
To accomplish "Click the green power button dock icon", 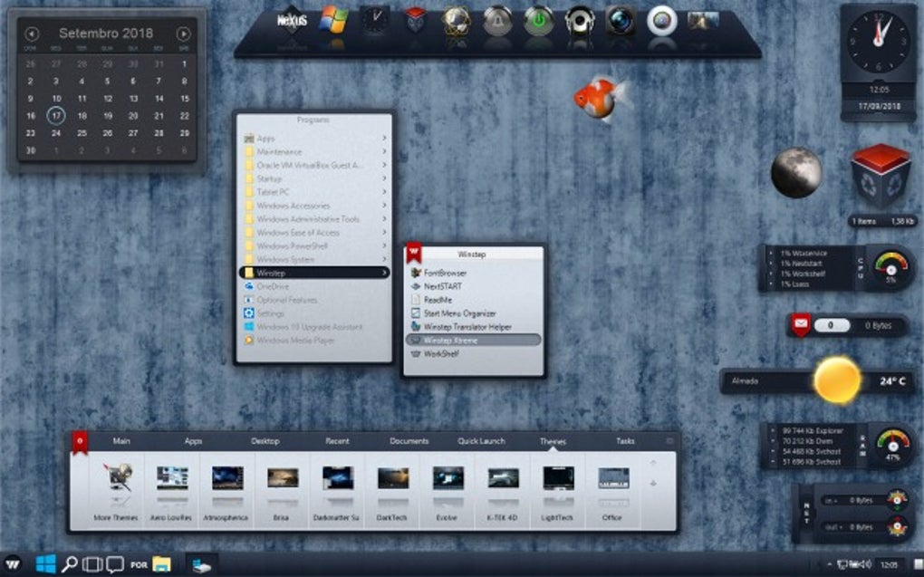I will click(538, 21).
